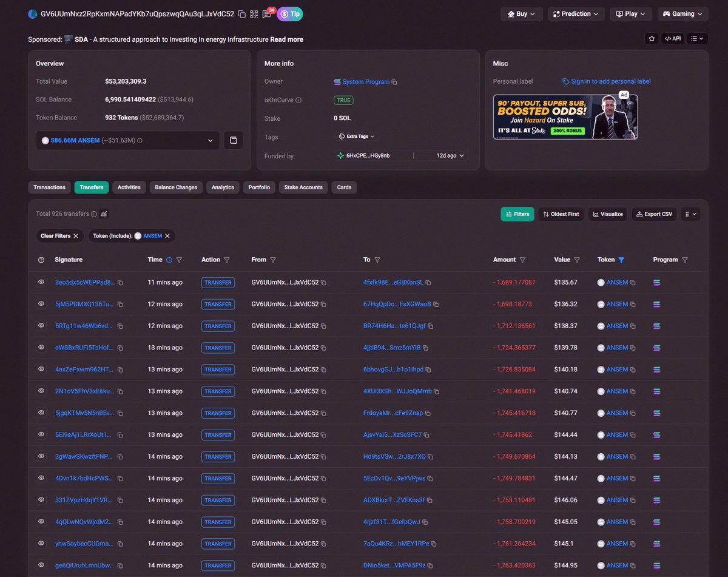Switch to the Portfolio tab

259,187
